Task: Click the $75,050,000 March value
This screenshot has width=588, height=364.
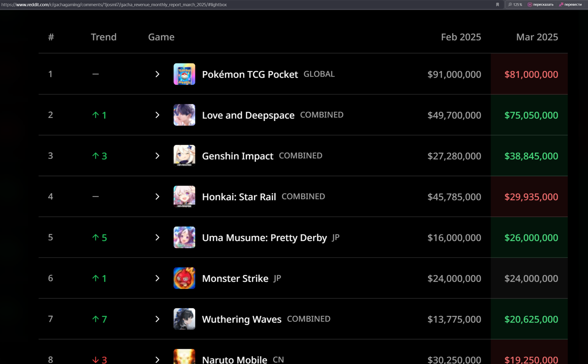Action: (x=531, y=115)
